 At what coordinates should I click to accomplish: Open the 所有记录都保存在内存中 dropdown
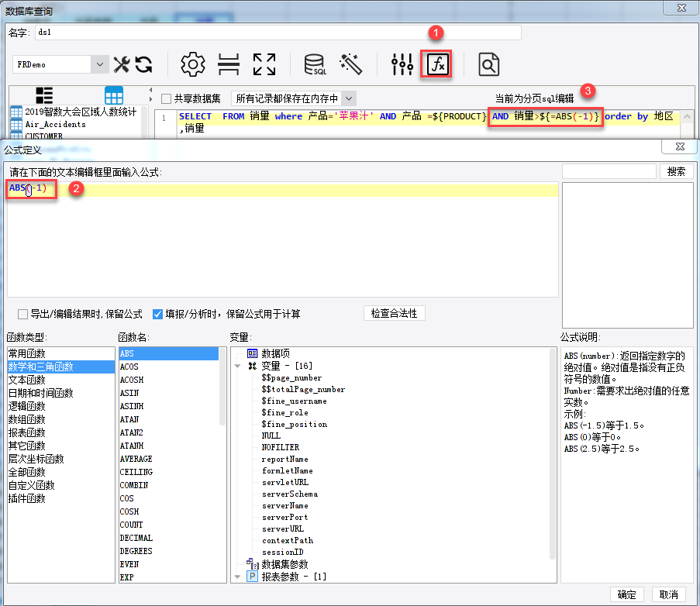click(x=349, y=98)
